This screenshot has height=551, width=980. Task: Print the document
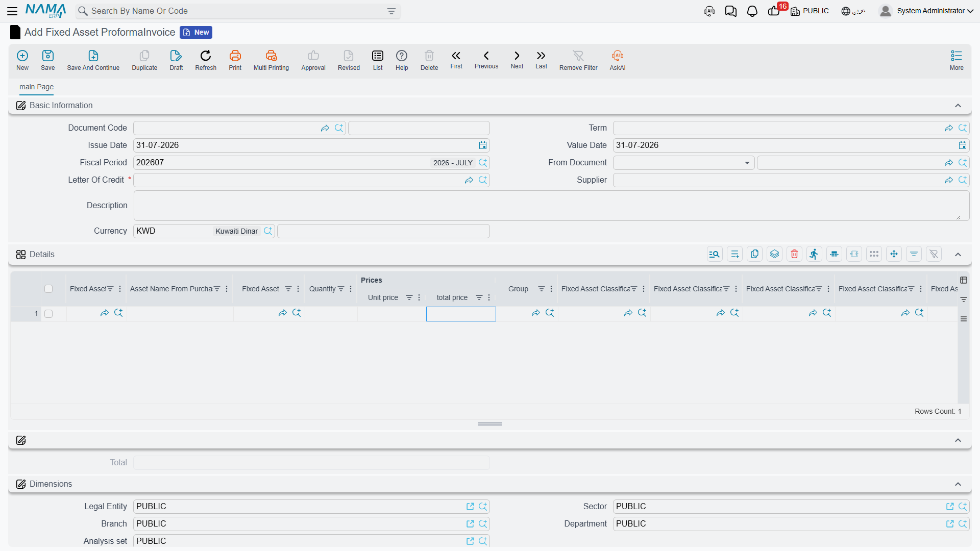click(x=235, y=60)
